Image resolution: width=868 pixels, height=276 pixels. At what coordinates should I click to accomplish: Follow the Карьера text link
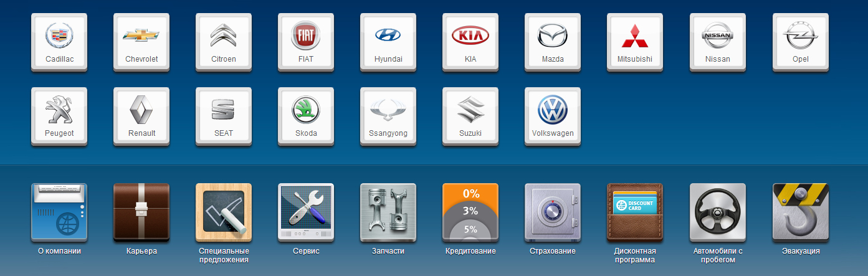coord(141,251)
